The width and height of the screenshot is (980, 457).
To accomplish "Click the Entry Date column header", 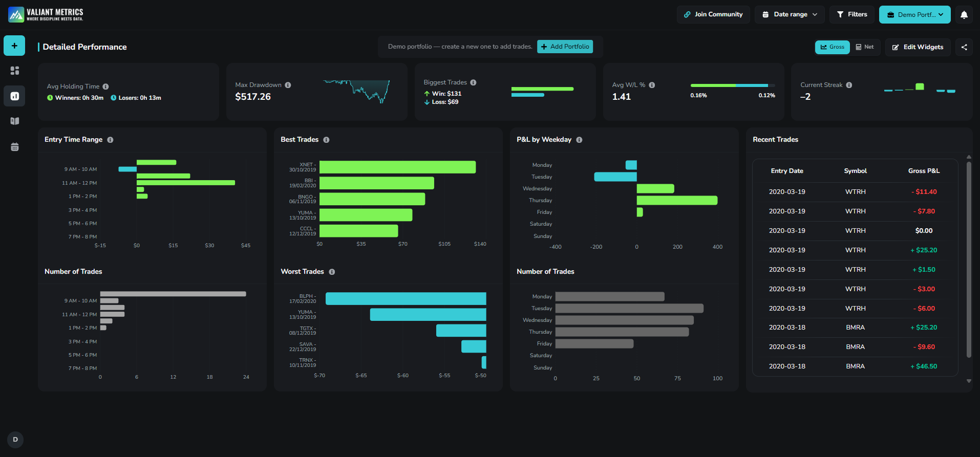I will click(x=787, y=171).
